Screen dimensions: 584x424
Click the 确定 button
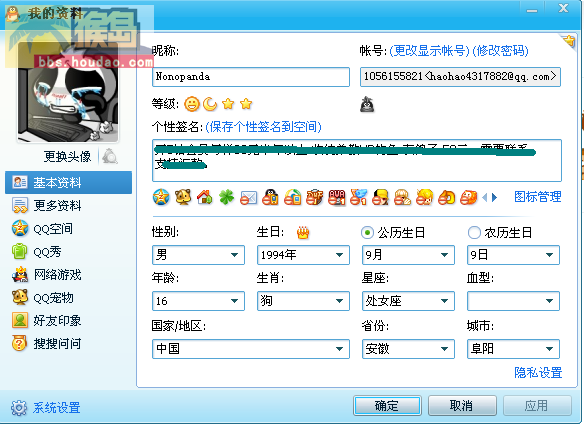[387, 405]
